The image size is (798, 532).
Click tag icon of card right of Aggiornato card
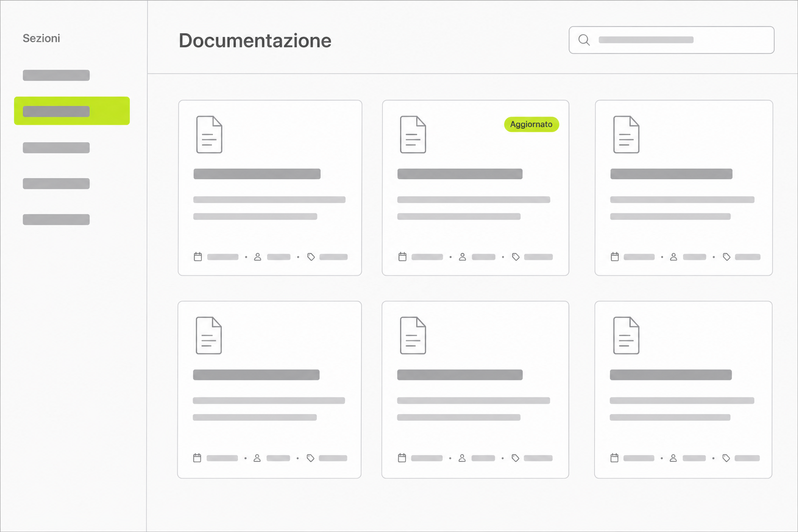coord(727,257)
